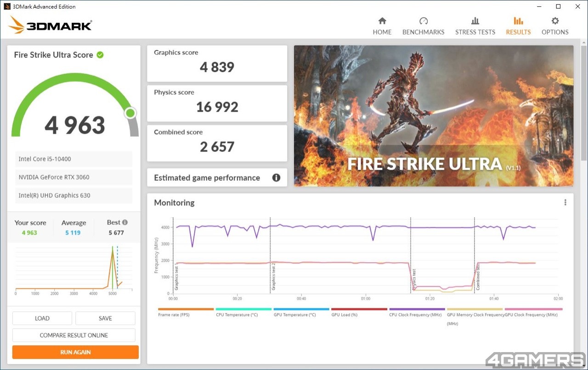Expand the Estimated game performance panel

(217, 178)
